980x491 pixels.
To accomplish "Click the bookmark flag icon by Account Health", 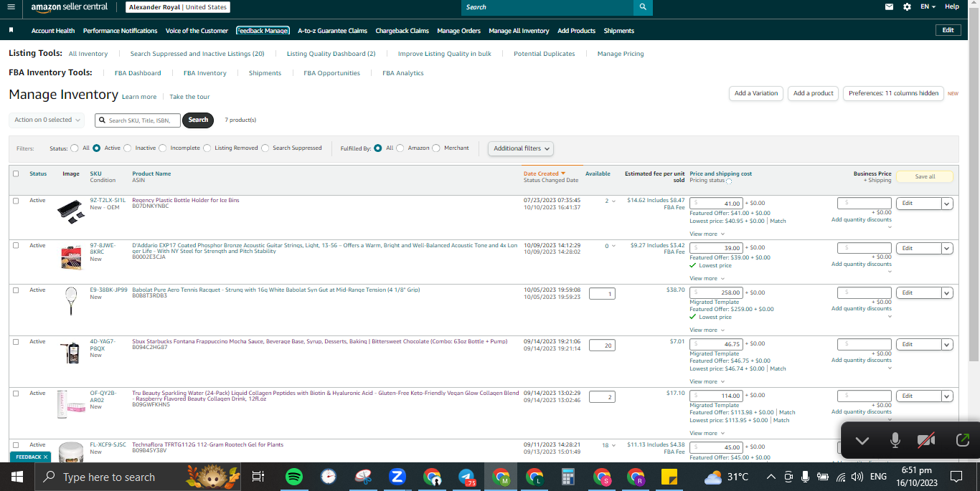I will [x=11, y=30].
